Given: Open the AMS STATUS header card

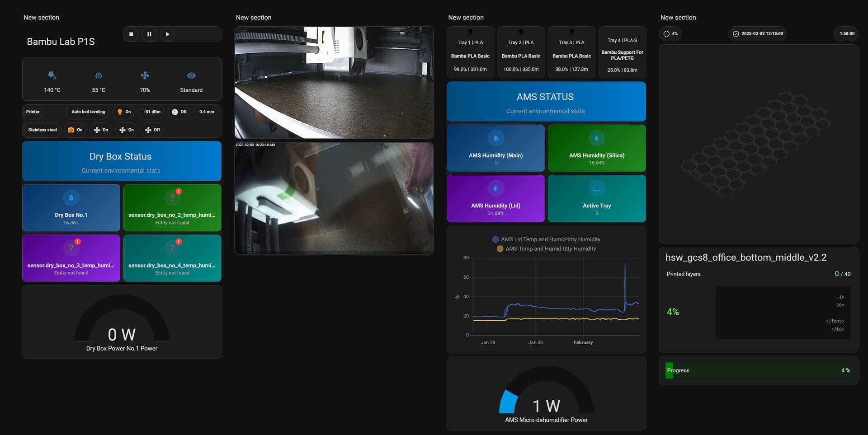Looking at the screenshot, I should (546, 101).
